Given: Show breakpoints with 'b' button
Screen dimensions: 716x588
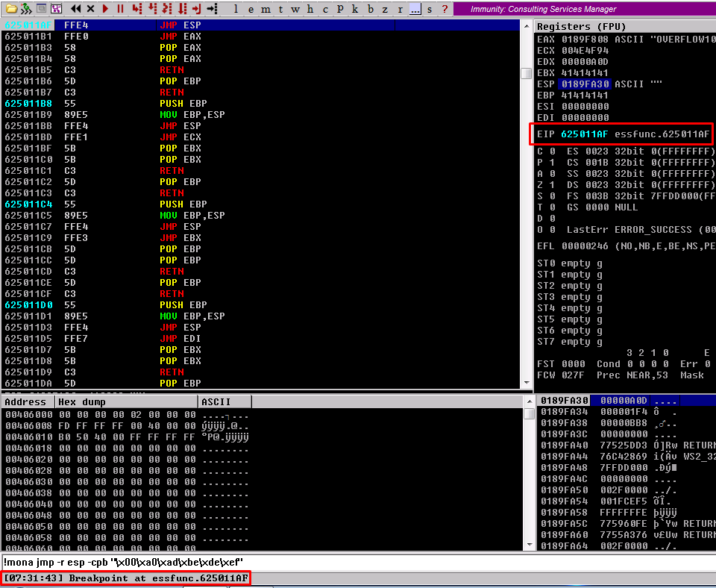Looking at the screenshot, I should coord(371,9).
